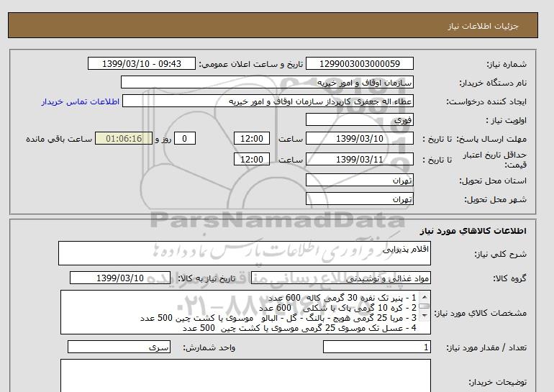Select the priority field فوری
The width and height of the screenshot is (554, 392).
click(x=359, y=120)
